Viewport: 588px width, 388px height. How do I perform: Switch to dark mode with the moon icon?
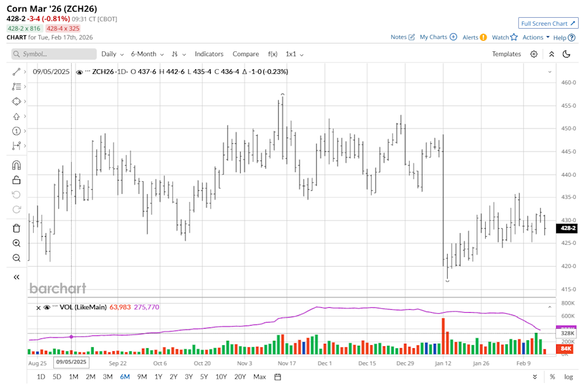(565, 54)
